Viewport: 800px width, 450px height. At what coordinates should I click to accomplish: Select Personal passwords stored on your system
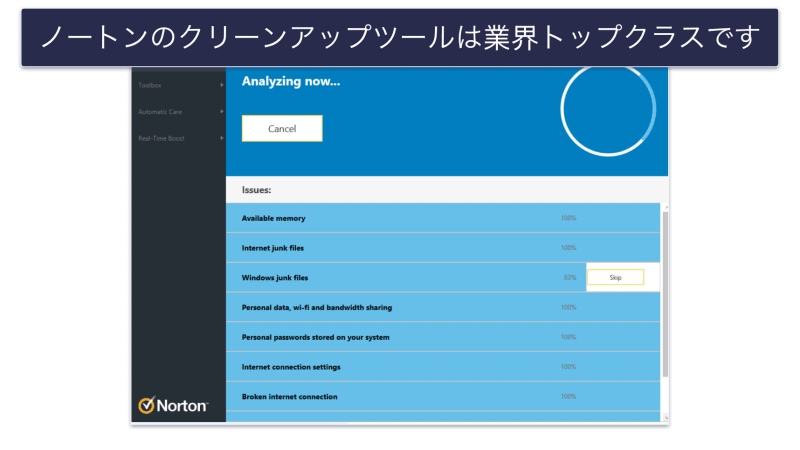443,337
